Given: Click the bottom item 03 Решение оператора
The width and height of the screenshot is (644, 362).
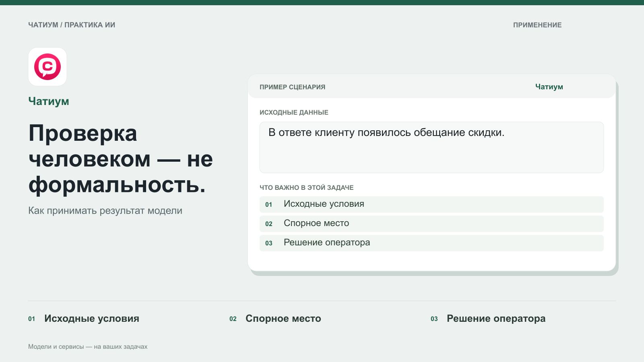Looking at the screenshot, I should pos(488,319).
